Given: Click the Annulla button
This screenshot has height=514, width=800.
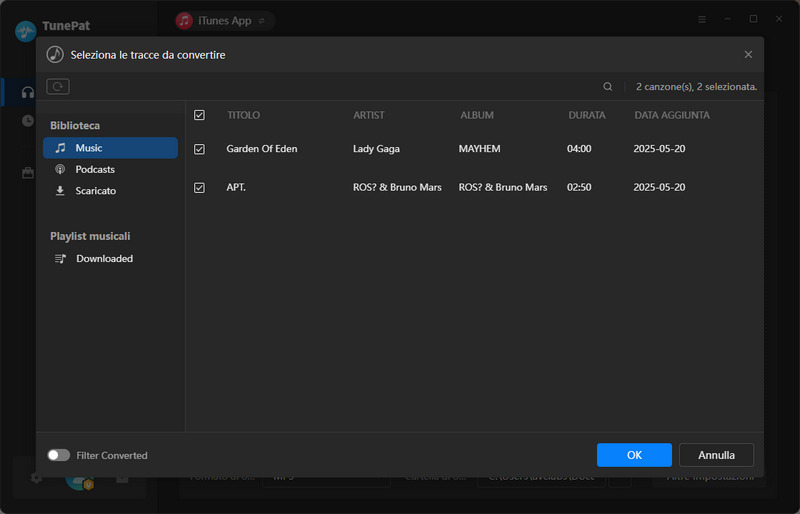Looking at the screenshot, I should [x=716, y=455].
